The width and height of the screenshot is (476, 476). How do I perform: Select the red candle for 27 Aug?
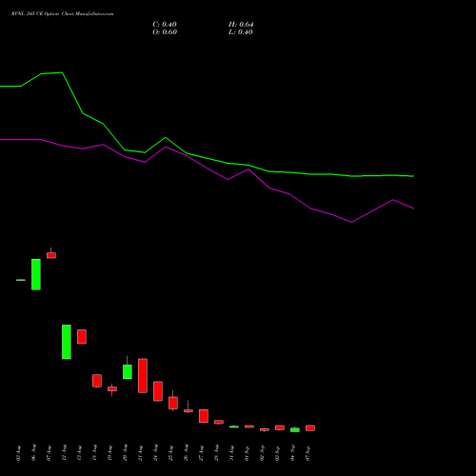pyautogui.click(x=204, y=416)
